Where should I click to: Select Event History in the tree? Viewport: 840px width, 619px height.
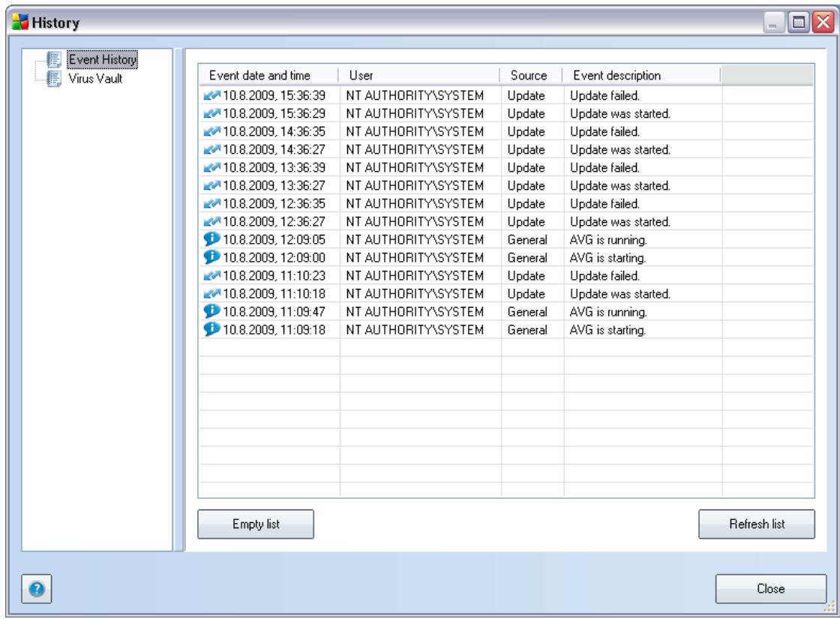tap(102, 59)
